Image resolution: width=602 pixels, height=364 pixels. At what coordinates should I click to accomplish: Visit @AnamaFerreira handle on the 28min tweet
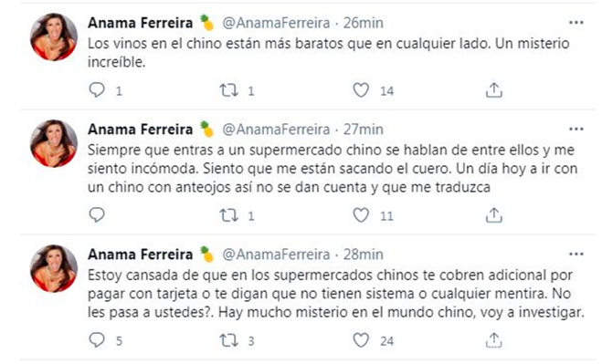pyautogui.click(x=276, y=255)
